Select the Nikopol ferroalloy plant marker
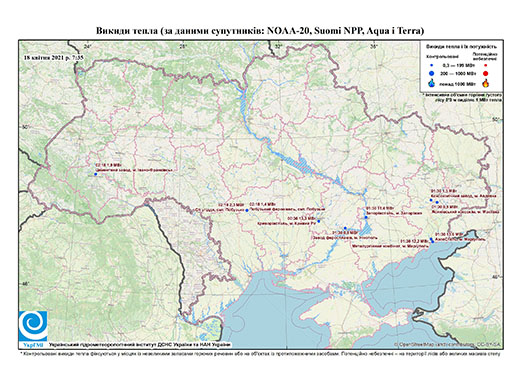Image resolution: width=520 pixels, height=368 pixels. 345,228
